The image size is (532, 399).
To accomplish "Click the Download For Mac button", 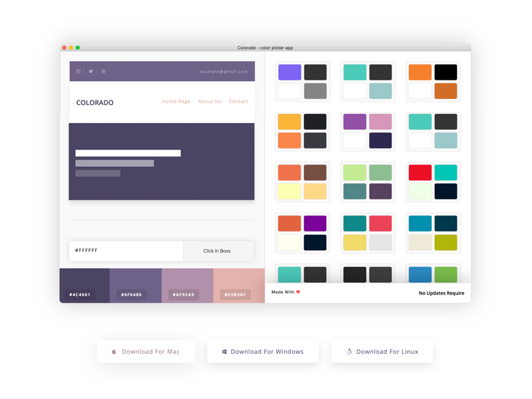I will [146, 352].
